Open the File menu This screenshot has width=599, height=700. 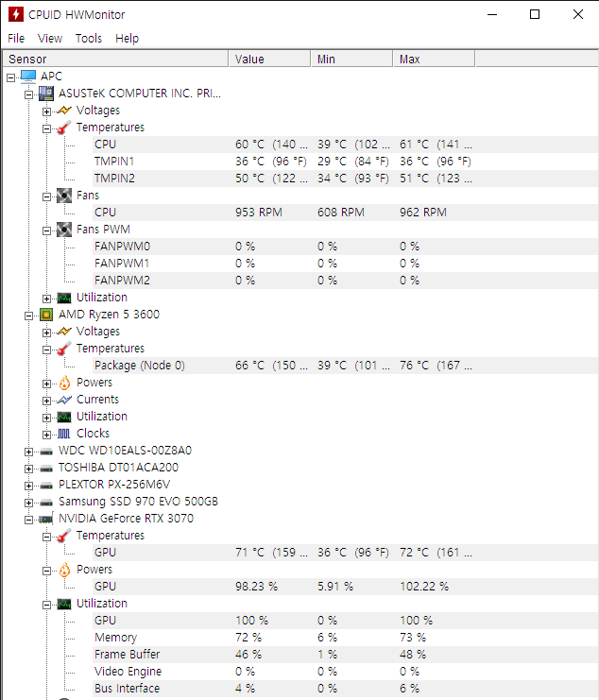coord(16,39)
